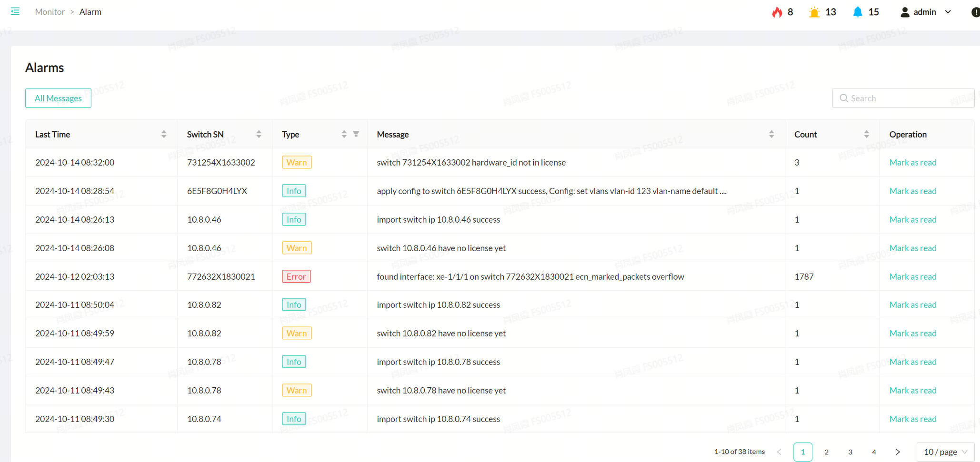
Task: Sort by Count column arrows
Action: pyautogui.click(x=866, y=134)
